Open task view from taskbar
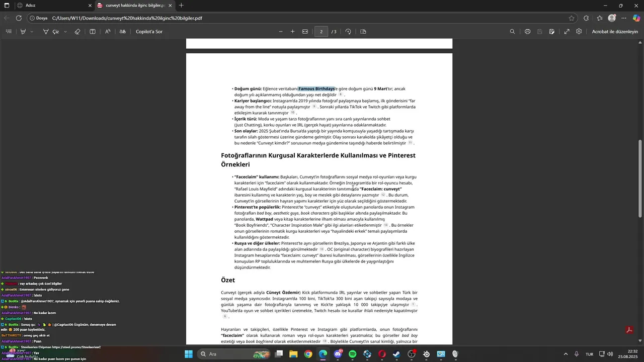This screenshot has width=644, height=362. (279, 354)
